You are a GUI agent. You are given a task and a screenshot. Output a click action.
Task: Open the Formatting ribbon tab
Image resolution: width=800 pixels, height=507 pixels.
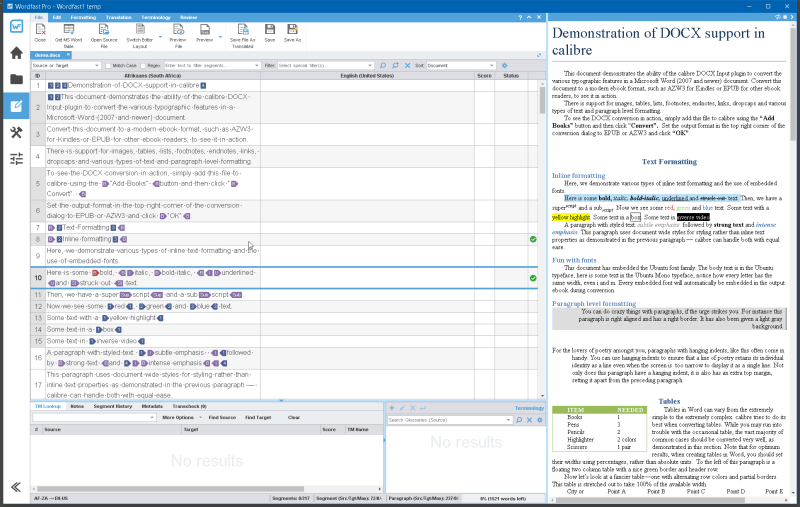click(x=83, y=17)
